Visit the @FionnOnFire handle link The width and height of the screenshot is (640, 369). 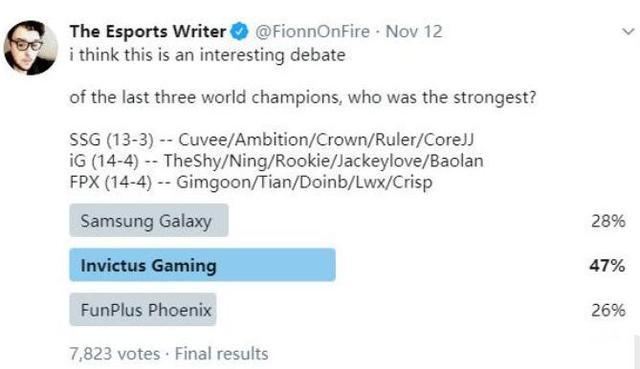[312, 31]
